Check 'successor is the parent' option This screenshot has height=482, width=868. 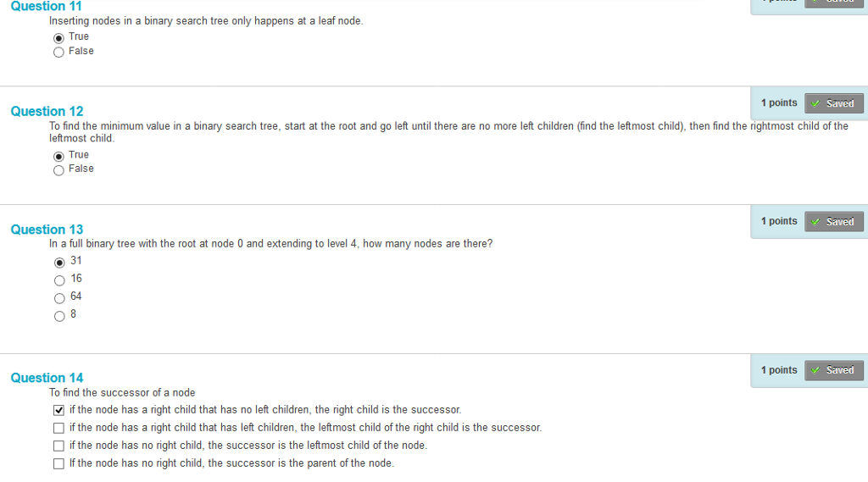click(x=58, y=463)
